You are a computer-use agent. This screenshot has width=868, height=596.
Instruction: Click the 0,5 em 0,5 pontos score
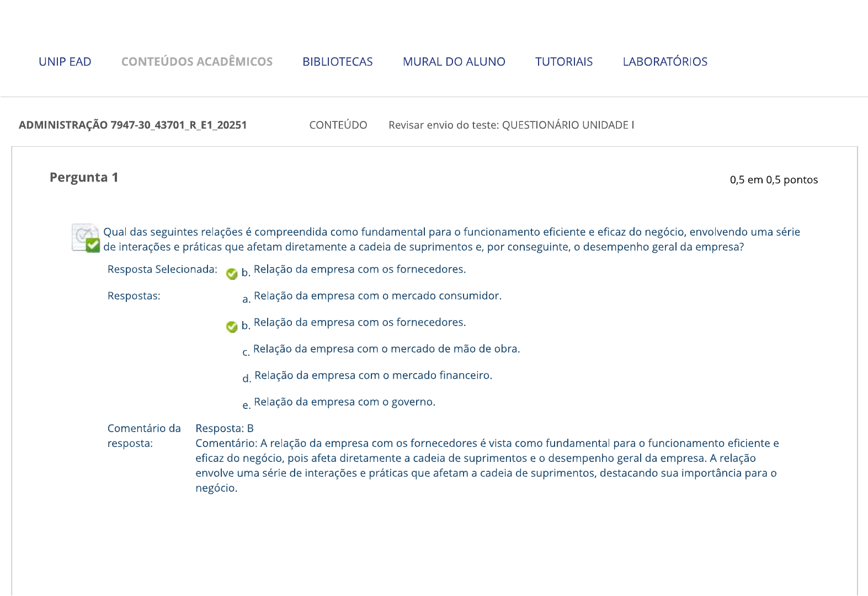[774, 180]
